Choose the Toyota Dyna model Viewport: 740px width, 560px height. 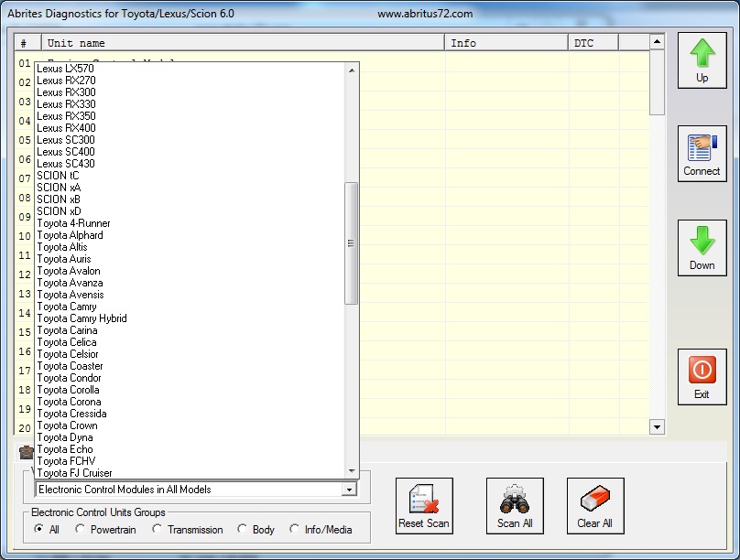190,437
